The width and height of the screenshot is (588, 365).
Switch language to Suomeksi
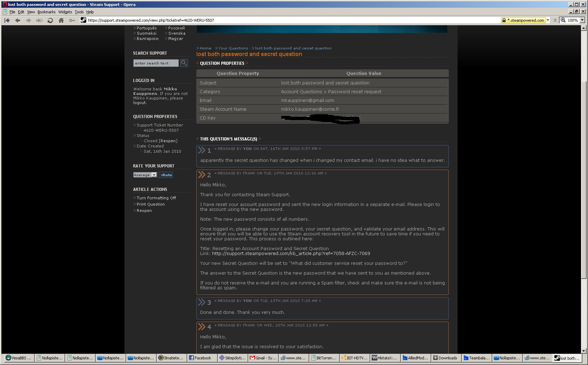point(147,33)
